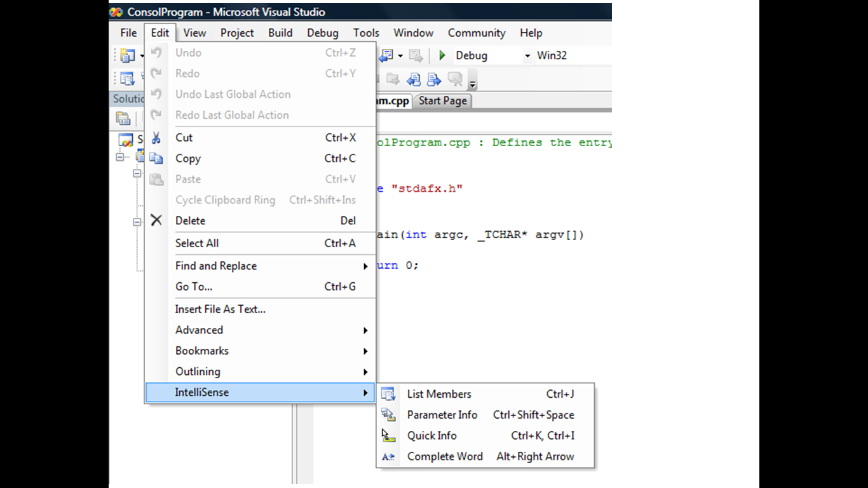Viewport: 868px width, 488px height.
Task: Collapse the second folder node under the project
Action: [x=136, y=222]
